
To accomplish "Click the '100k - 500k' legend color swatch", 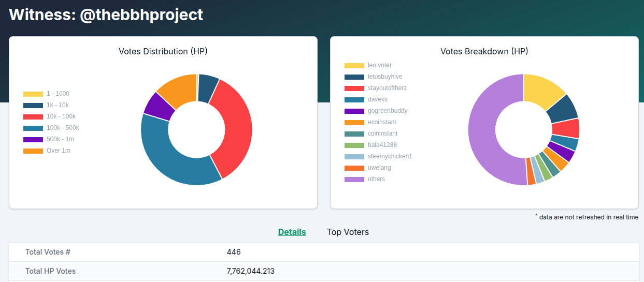I will click(x=33, y=128).
